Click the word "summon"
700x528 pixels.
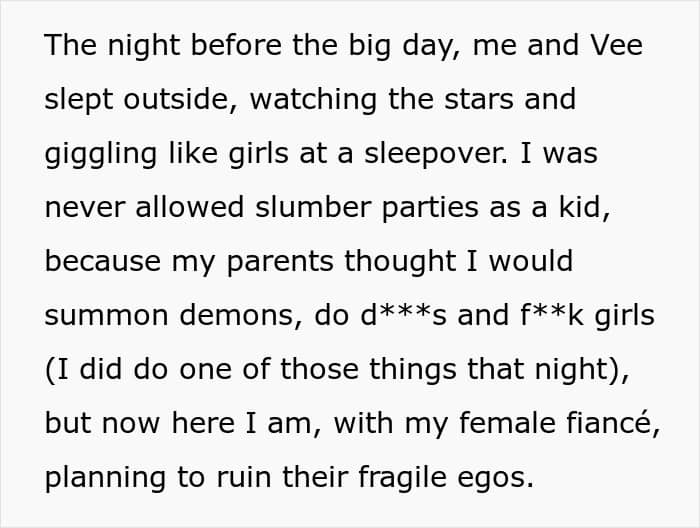click(x=102, y=316)
